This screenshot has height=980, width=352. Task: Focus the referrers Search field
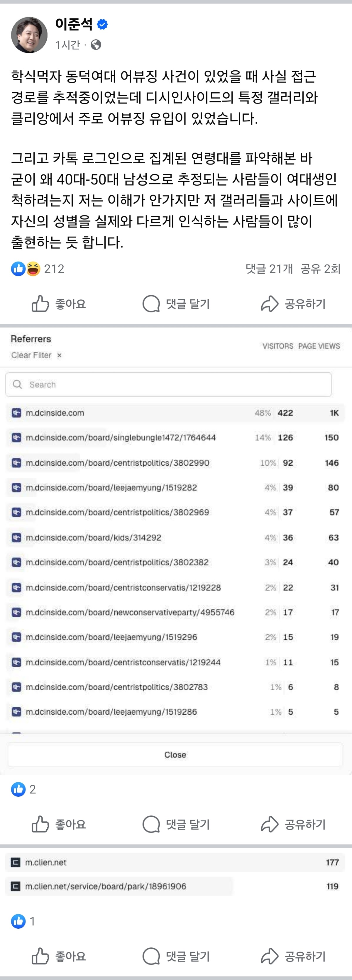coord(169,385)
